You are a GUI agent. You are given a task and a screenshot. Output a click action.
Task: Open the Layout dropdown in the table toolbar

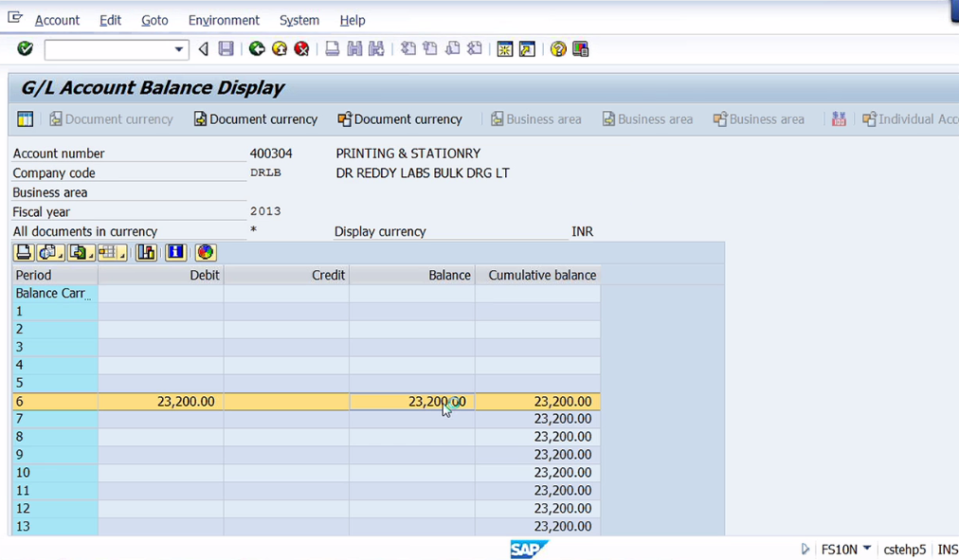coord(113,252)
